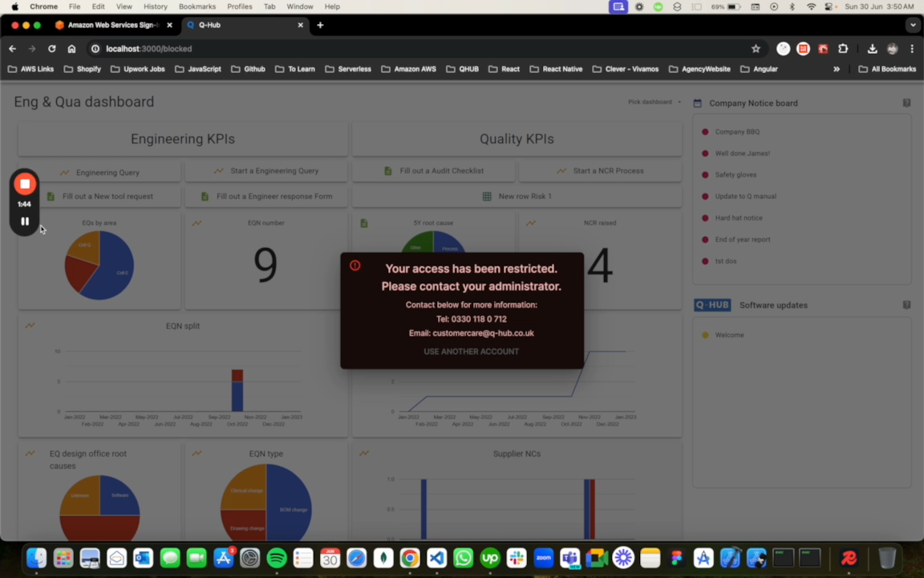Open a new browser tab
Image resolution: width=924 pixels, height=578 pixels.
coord(320,26)
